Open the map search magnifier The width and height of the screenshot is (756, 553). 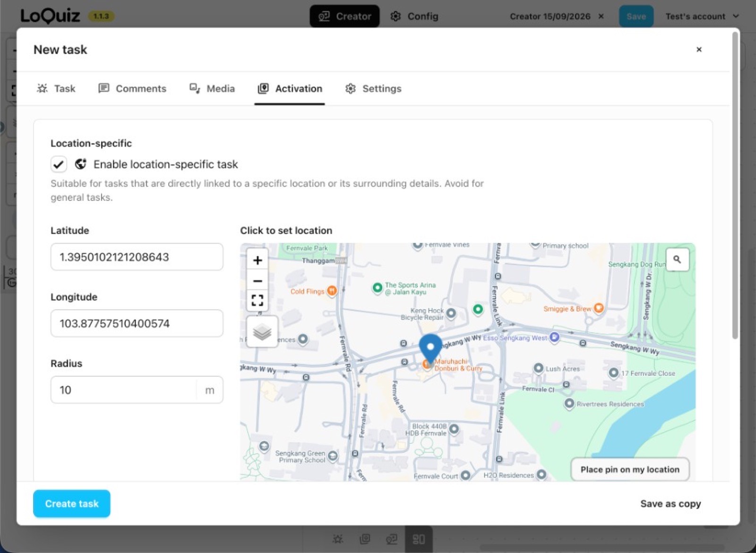pos(677,259)
